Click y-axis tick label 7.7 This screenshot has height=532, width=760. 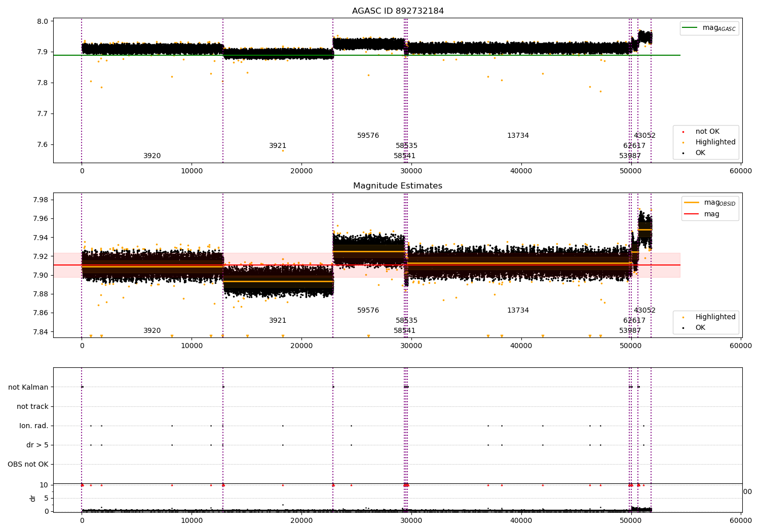(43, 114)
